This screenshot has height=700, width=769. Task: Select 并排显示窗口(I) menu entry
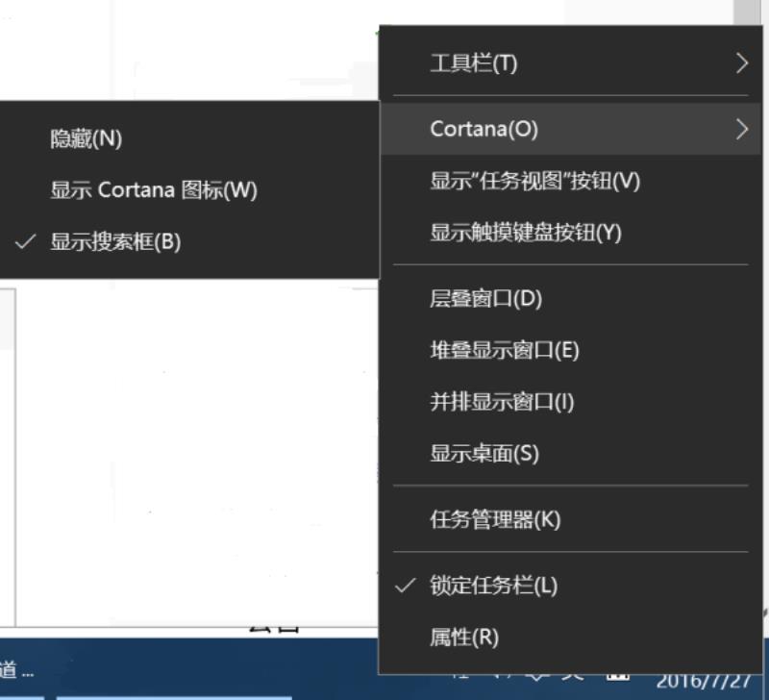point(571,402)
